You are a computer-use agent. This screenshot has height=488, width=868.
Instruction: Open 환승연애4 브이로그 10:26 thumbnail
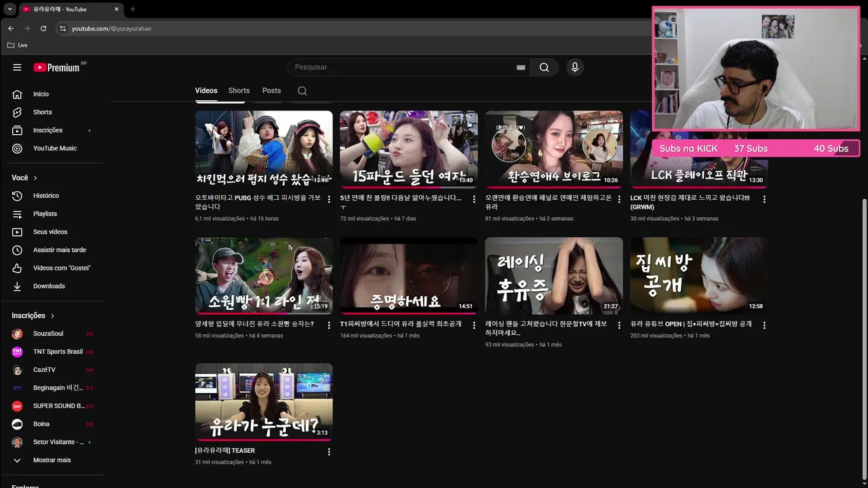pos(554,149)
